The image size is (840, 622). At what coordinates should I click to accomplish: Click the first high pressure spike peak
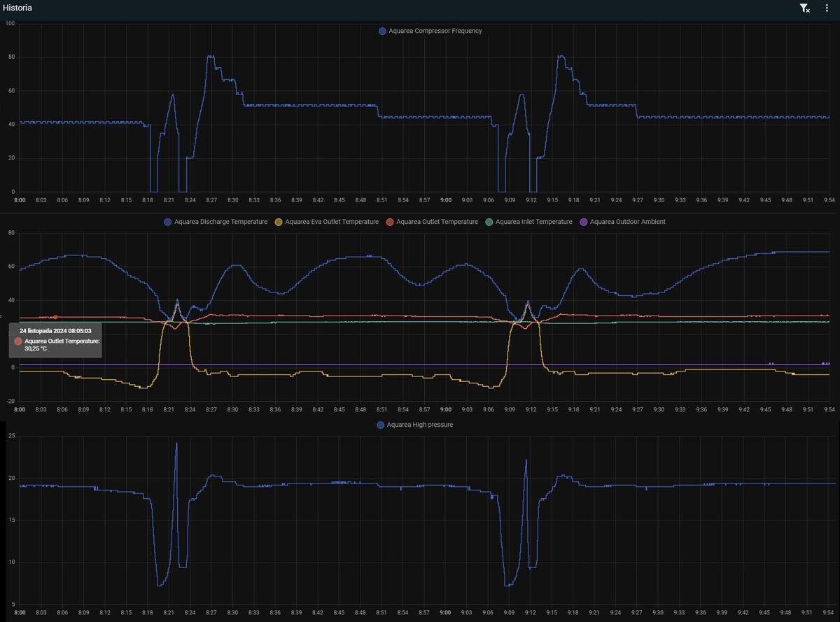point(176,444)
